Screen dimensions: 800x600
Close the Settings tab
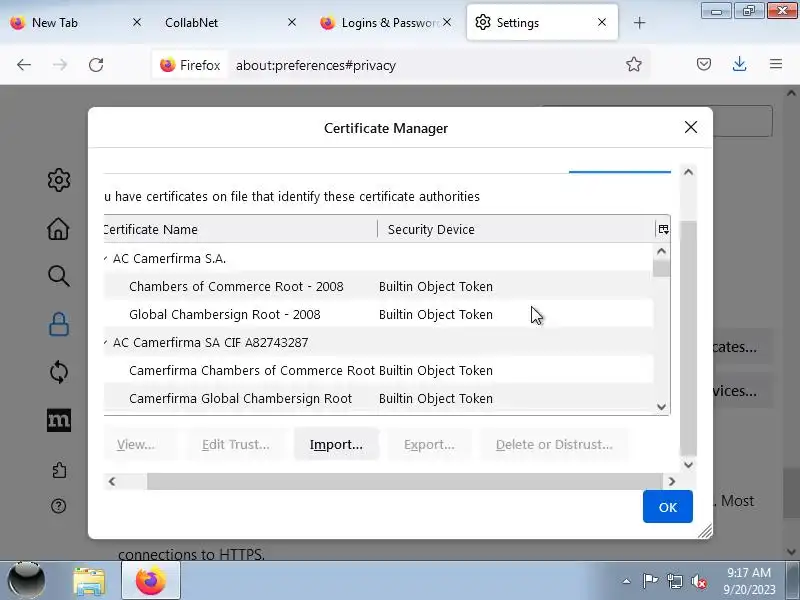coord(602,22)
